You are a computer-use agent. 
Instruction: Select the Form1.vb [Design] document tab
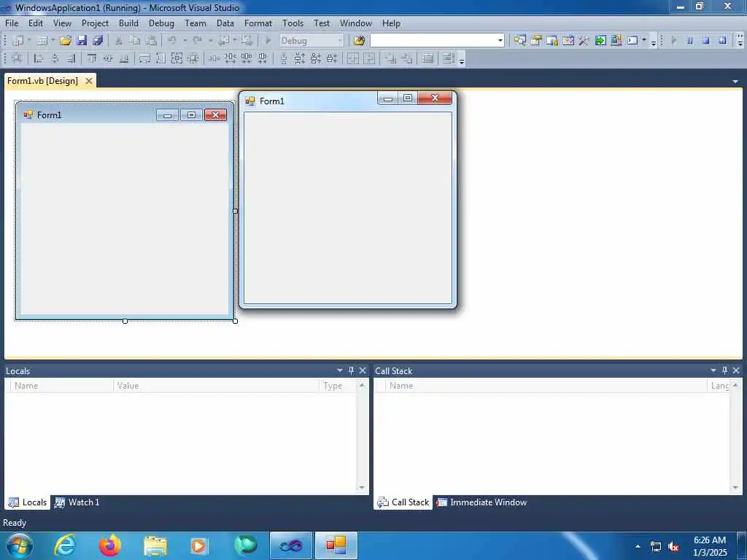point(42,81)
